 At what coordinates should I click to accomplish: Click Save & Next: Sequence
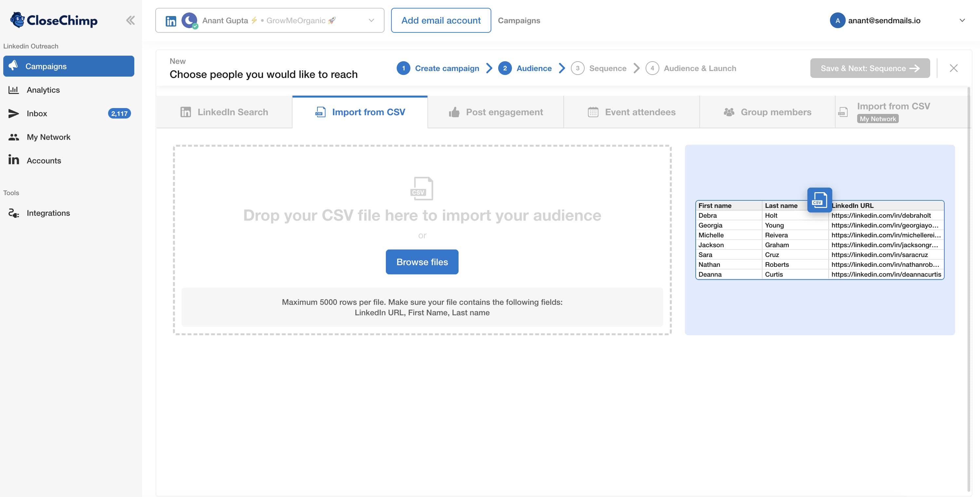pyautogui.click(x=870, y=68)
